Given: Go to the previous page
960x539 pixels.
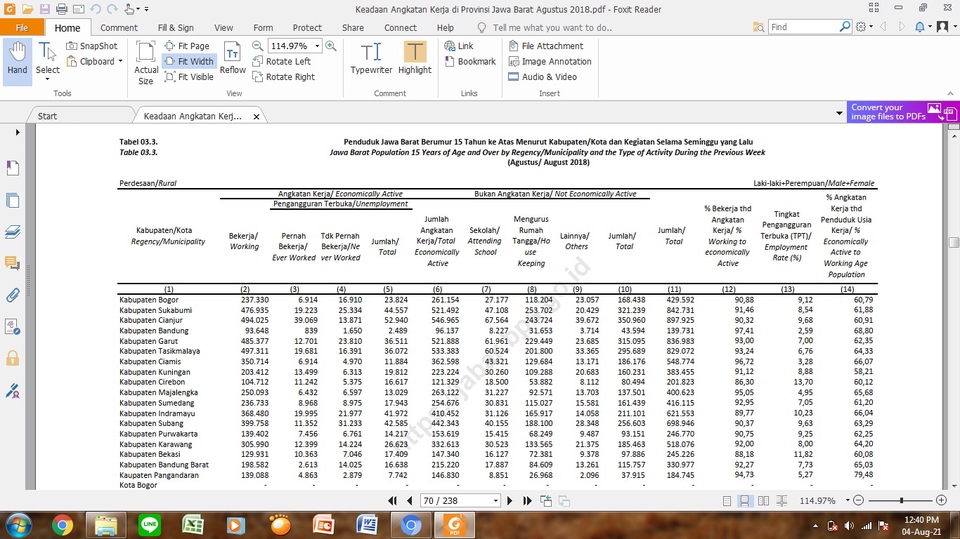Looking at the screenshot, I should click(409, 500).
